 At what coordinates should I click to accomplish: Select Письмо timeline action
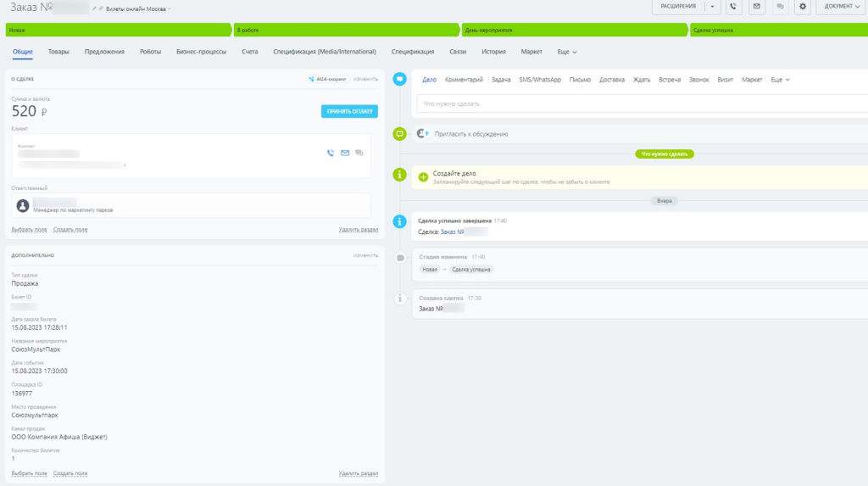coord(580,80)
